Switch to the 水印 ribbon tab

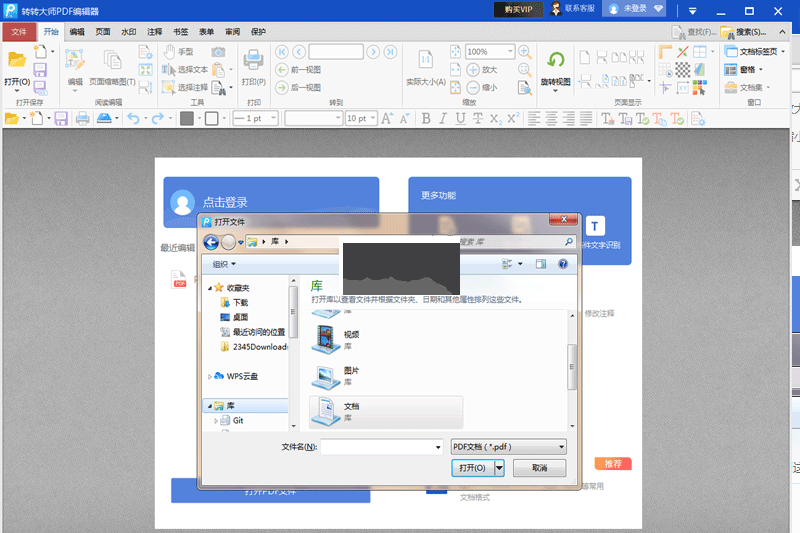click(129, 32)
